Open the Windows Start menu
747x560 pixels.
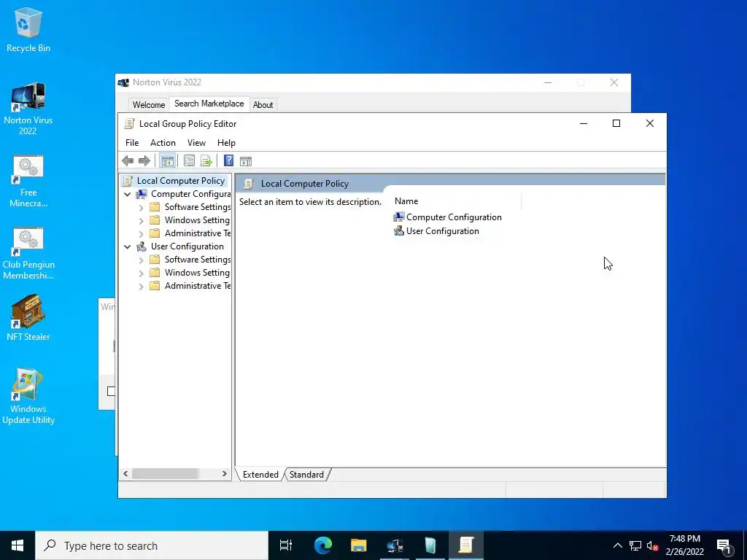(18, 545)
